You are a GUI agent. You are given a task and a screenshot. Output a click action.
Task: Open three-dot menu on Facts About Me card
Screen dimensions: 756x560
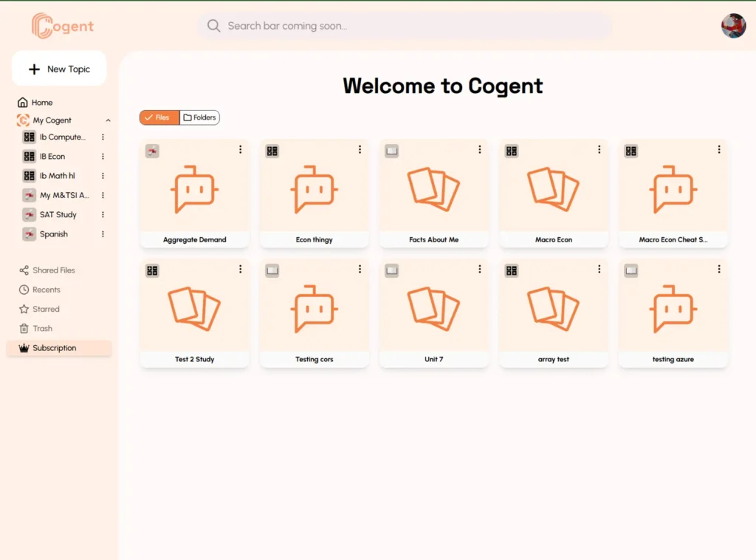coord(479,150)
